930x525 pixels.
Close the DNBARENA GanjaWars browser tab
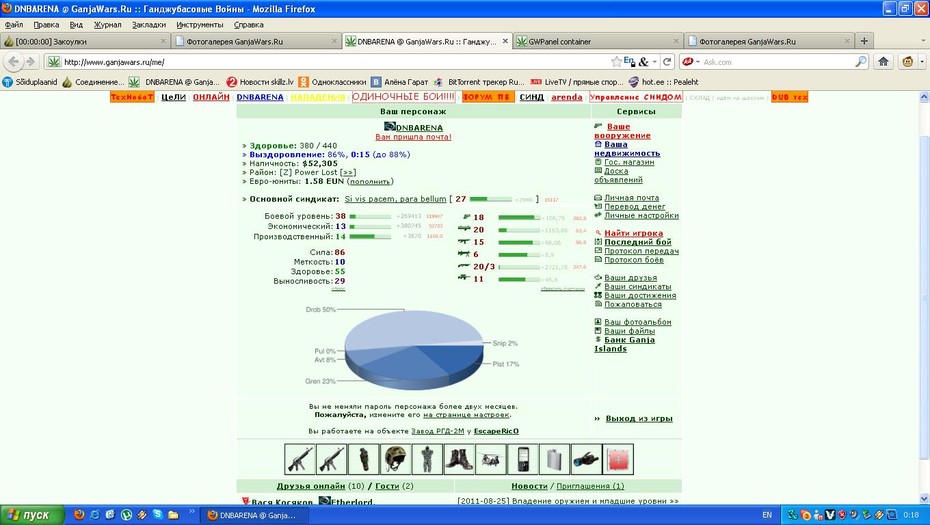click(505, 41)
